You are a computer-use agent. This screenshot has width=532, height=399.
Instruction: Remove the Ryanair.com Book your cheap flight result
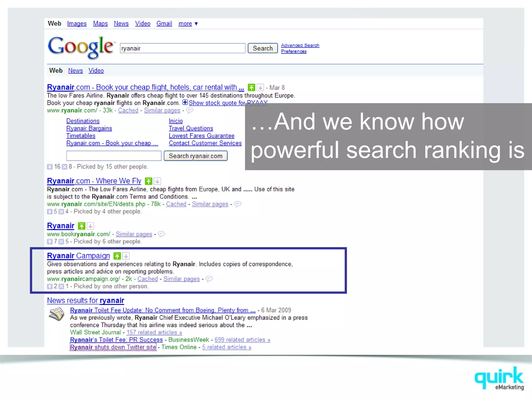[x=260, y=88]
